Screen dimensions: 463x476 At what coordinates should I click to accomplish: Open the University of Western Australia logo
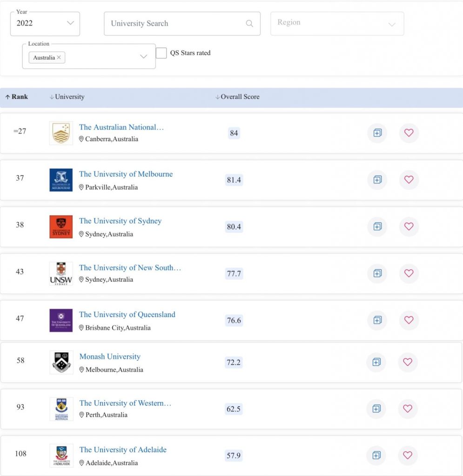[61, 409]
